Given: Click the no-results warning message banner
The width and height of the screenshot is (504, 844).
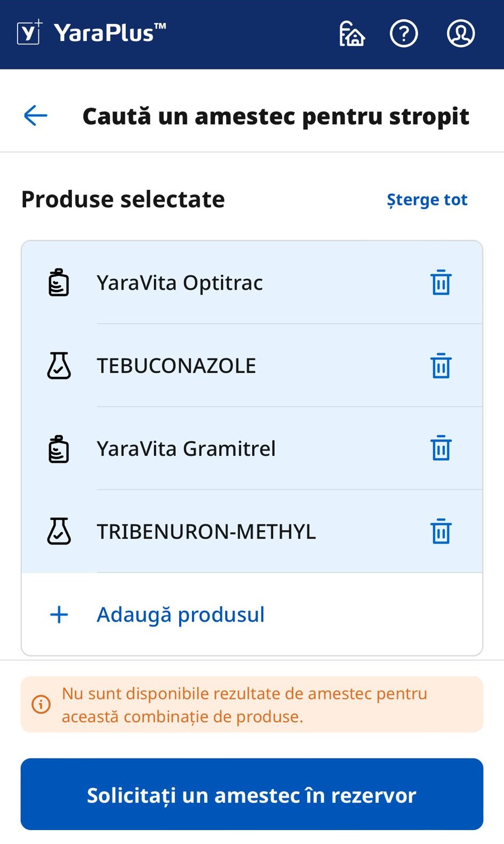Looking at the screenshot, I should (252, 704).
